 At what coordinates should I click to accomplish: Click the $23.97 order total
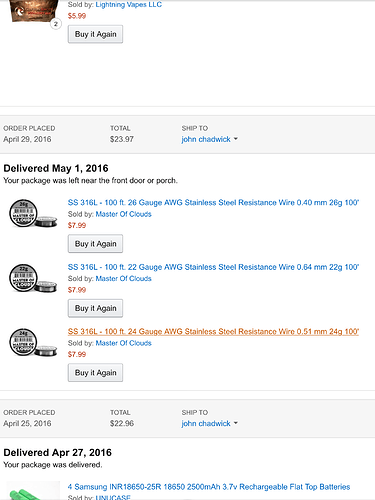[122, 139]
